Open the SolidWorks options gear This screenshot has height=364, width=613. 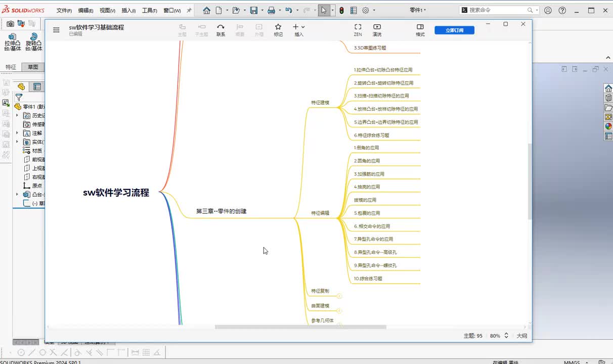366,10
